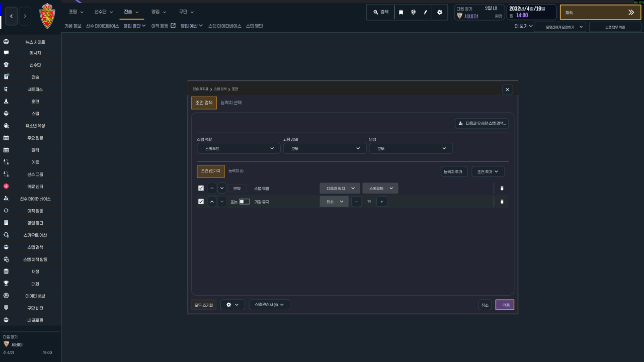Click 다음과 유사한 스탭 검색 button

click(x=482, y=123)
